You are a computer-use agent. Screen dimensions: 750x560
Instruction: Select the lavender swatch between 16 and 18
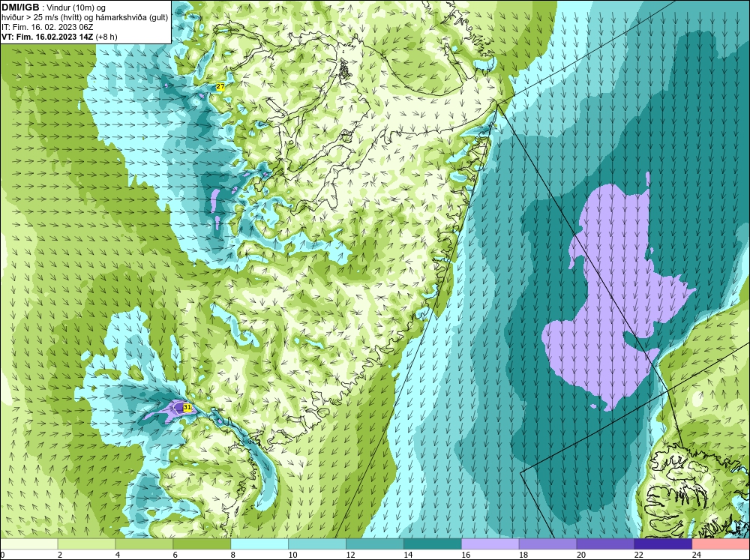click(490, 544)
